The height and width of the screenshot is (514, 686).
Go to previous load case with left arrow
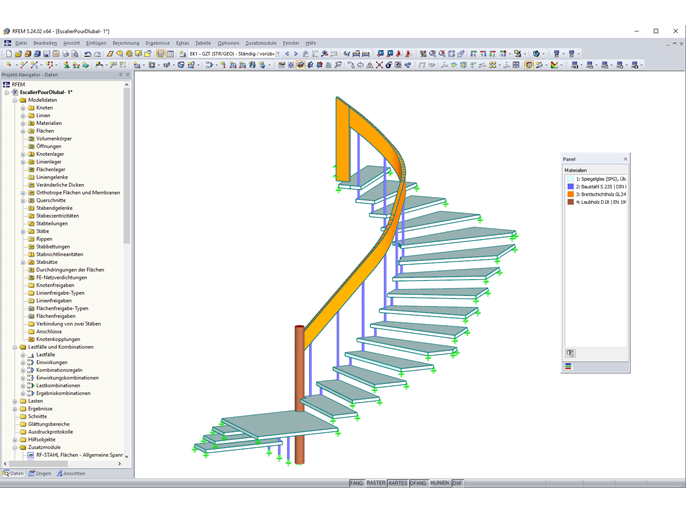pyautogui.click(x=287, y=54)
